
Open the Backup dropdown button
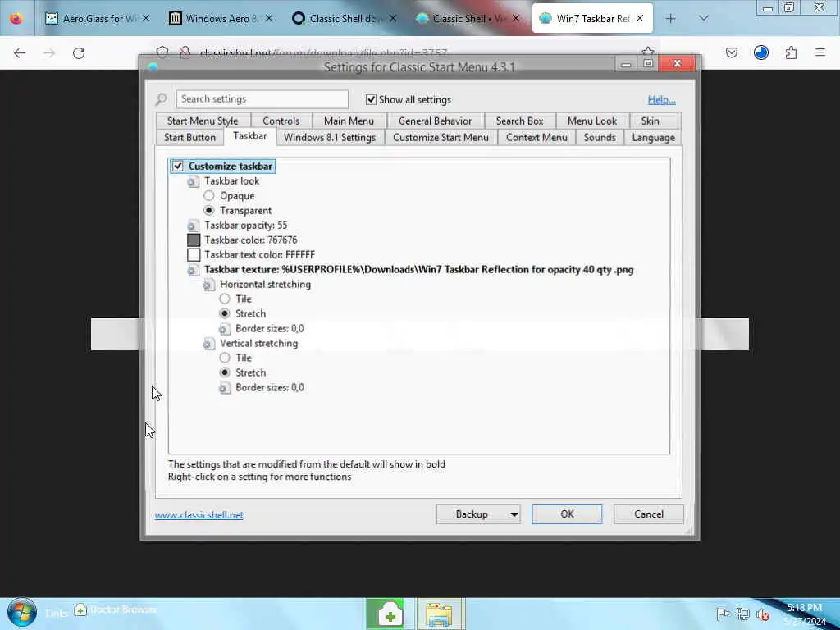pyautogui.click(x=478, y=514)
